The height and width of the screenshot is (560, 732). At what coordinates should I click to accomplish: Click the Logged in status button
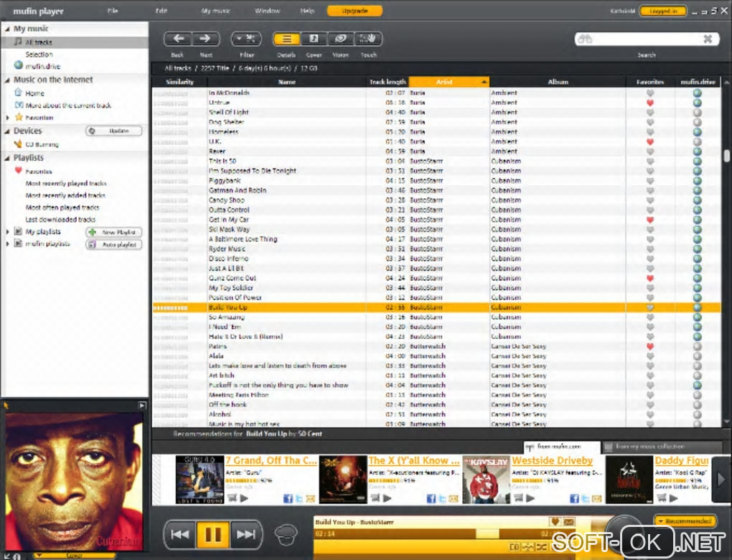(663, 11)
